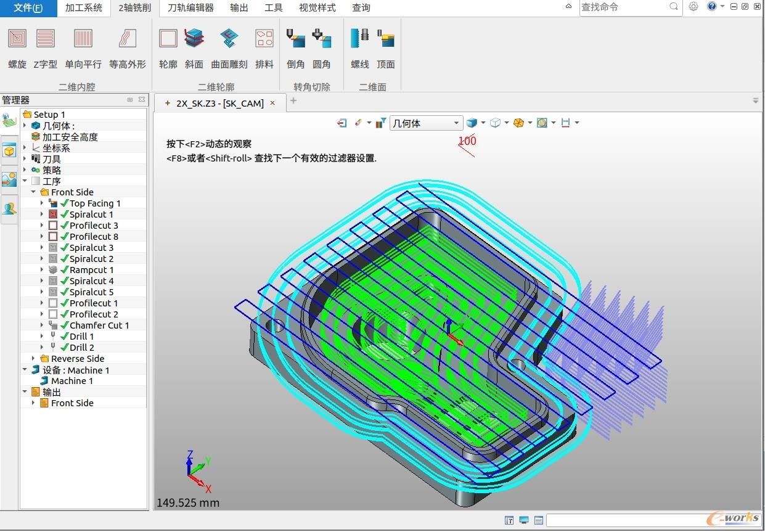Switch to the 输出 ribbon tab
This screenshot has height=532, width=765.
[x=239, y=8]
